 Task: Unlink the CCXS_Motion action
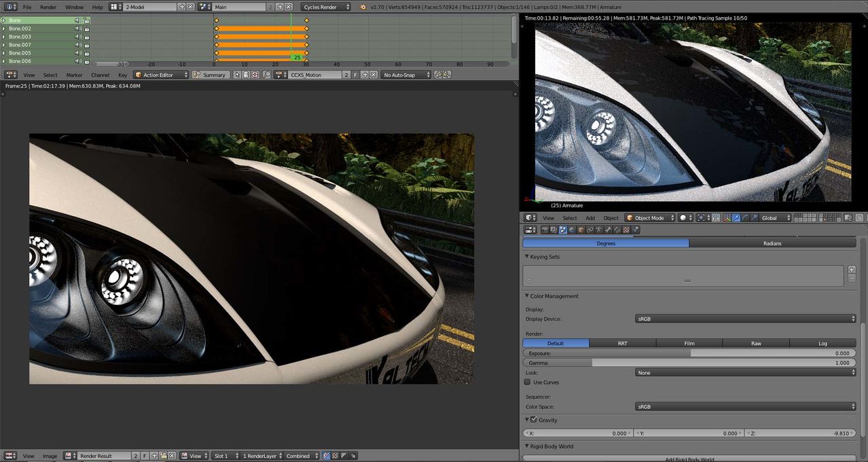point(374,75)
